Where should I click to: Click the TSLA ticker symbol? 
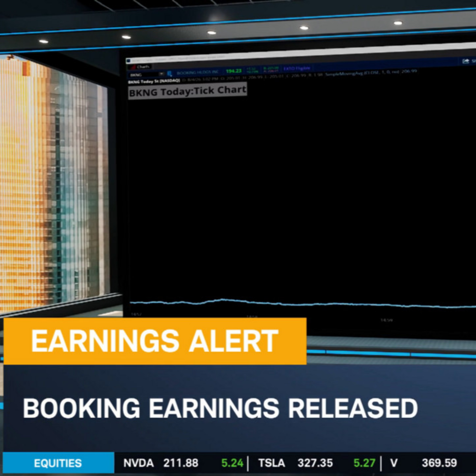(x=271, y=463)
